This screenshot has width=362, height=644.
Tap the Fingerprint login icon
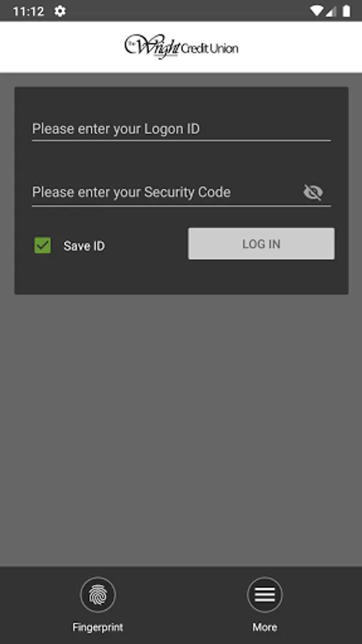point(98,595)
